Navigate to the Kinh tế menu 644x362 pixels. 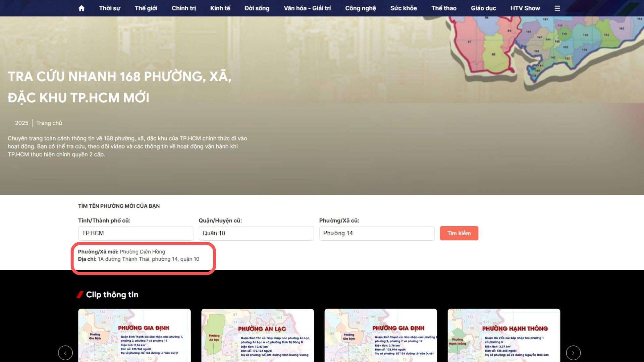(x=220, y=8)
